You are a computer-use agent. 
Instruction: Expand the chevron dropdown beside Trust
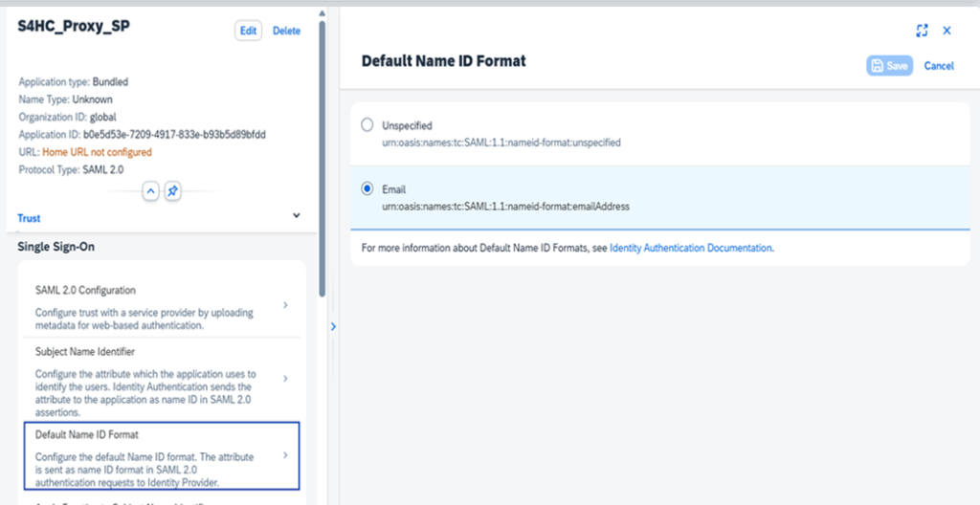(x=296, y=216)
